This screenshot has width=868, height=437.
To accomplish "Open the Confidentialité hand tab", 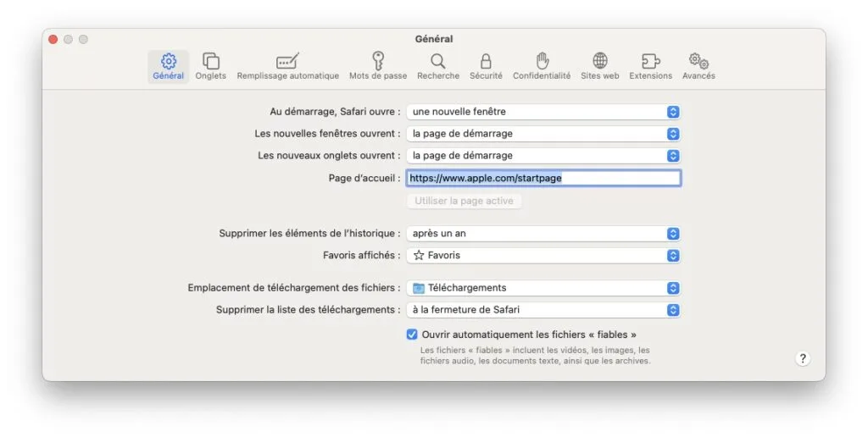I will pyautogui.click(x=542, y=66).
